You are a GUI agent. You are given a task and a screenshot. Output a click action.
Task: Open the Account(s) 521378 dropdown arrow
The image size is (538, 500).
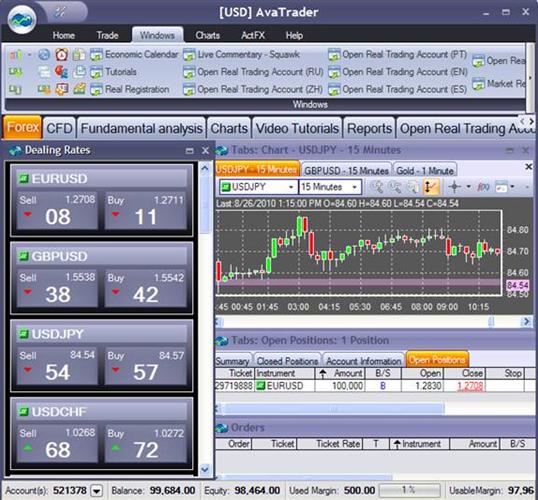(x=96, y=491)
